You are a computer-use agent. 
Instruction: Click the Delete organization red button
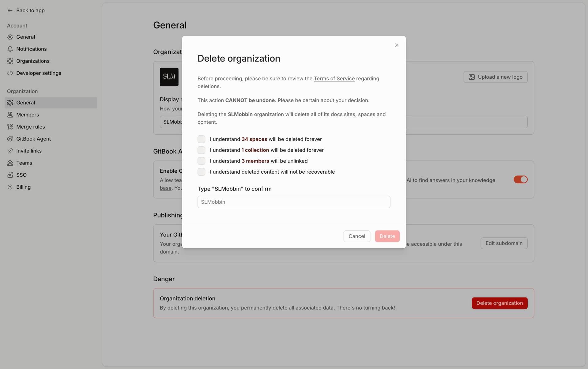pyautogui.click(x=499, y=303)
